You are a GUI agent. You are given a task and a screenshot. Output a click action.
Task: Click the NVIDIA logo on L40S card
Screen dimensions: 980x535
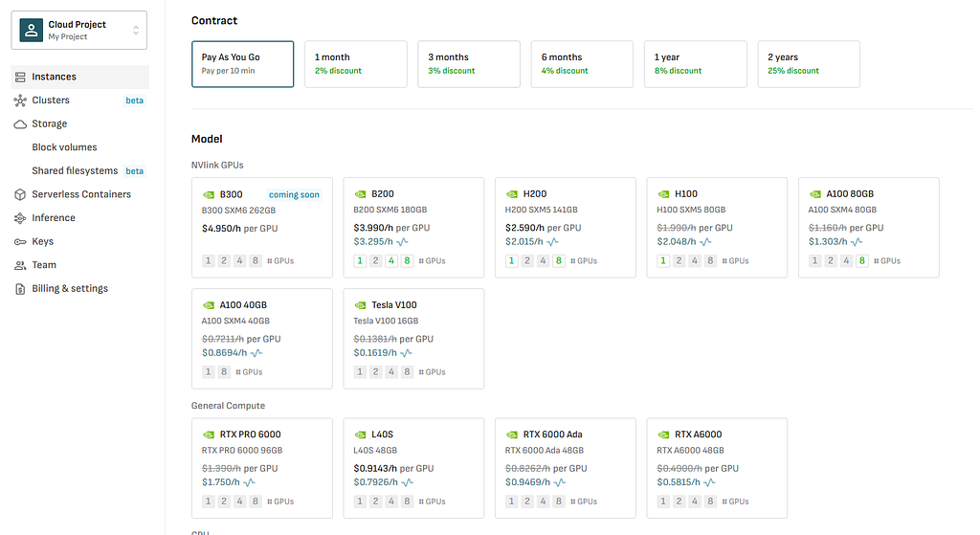[360, 435]
